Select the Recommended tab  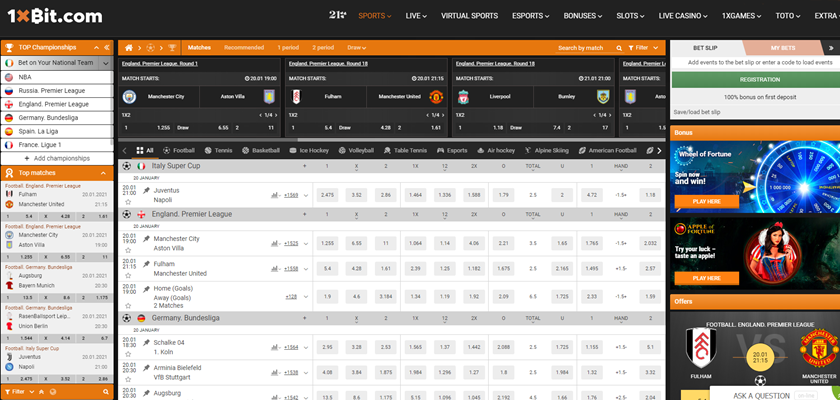(244, 48)
